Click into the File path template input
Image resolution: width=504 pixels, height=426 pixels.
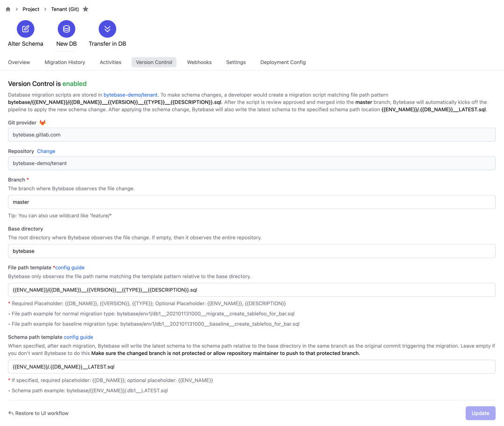252,290
